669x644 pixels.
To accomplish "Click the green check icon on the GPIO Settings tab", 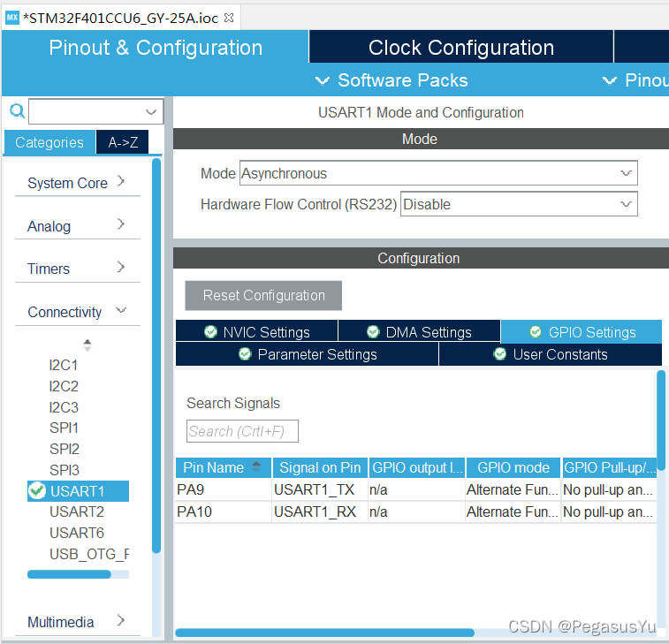I will click(x=536, y=331).
